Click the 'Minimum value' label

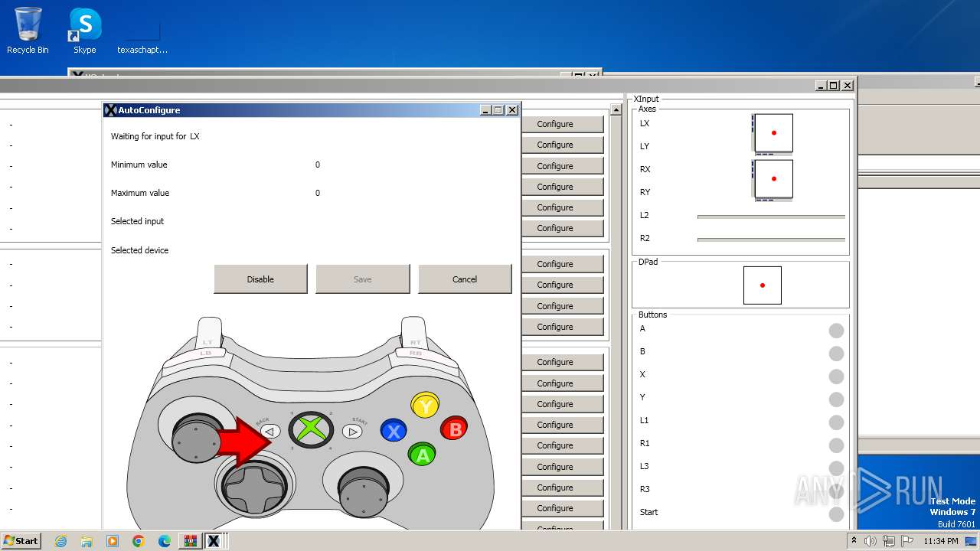tap(139, 165)
